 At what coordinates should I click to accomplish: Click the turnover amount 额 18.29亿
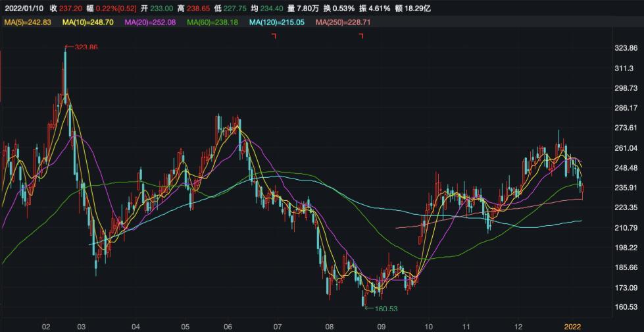(x=414, y=8)
